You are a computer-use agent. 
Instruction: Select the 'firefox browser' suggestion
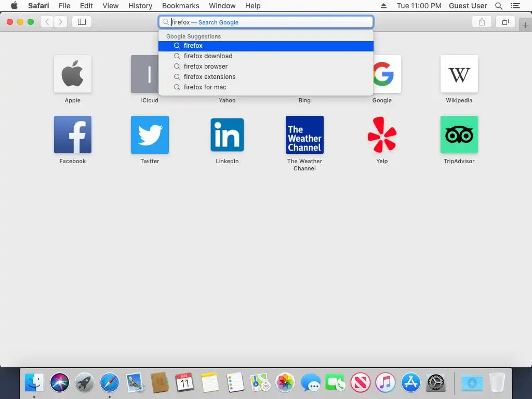pyautogui.click(x=266, y=66)
